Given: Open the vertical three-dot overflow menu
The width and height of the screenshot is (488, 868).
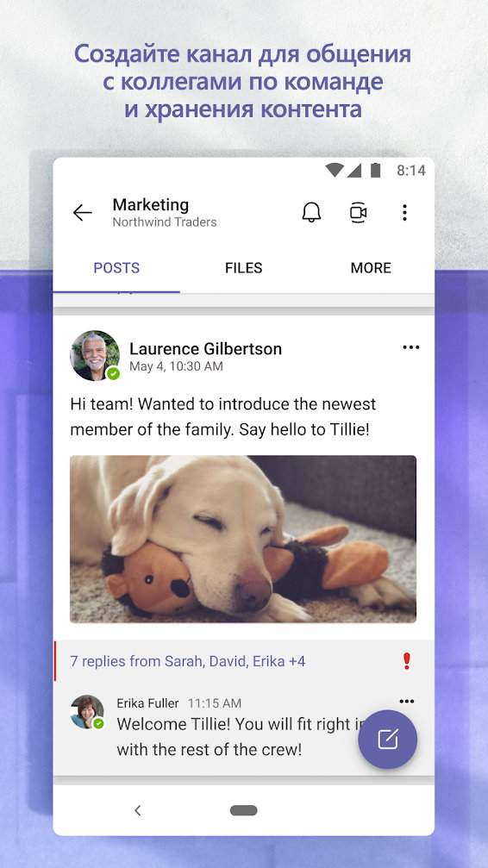Looking at the screenshot, I should tap(405, 213).
